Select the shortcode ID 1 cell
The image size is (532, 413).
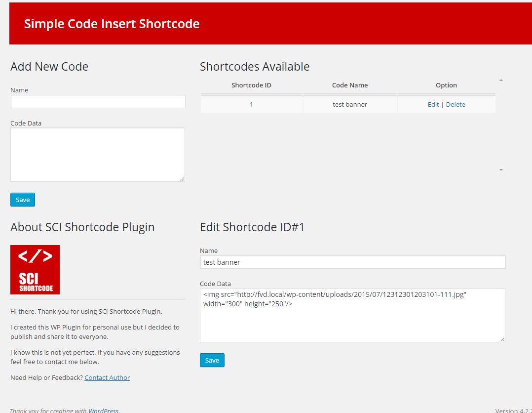pyautogui.click(x=251, y=104)
